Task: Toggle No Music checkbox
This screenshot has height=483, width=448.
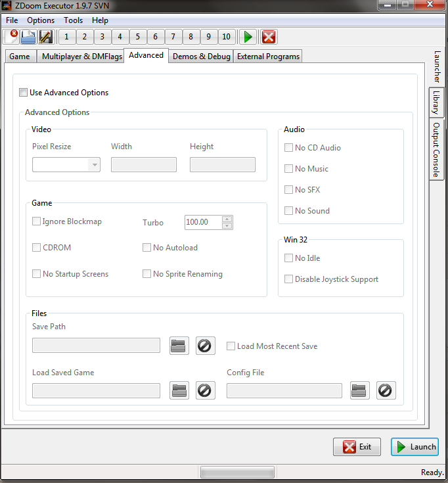Action: (x=288, y=168)
